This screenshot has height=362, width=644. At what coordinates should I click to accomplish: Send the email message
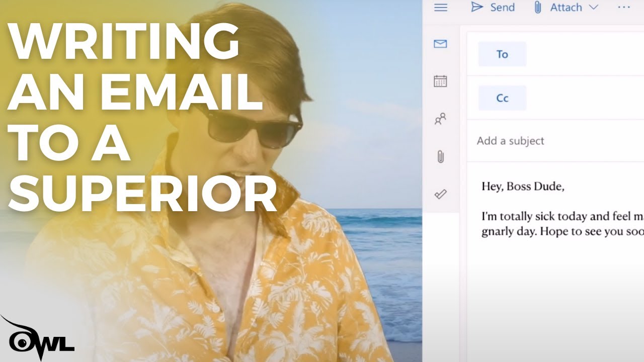493,8
